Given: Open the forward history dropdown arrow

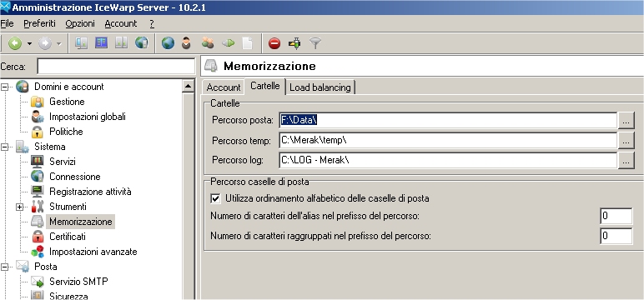Looking at the screenshot, I should click(58, 43).
